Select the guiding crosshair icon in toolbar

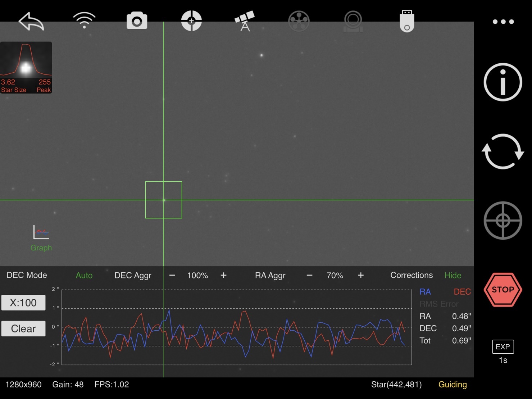coord(191,21)
